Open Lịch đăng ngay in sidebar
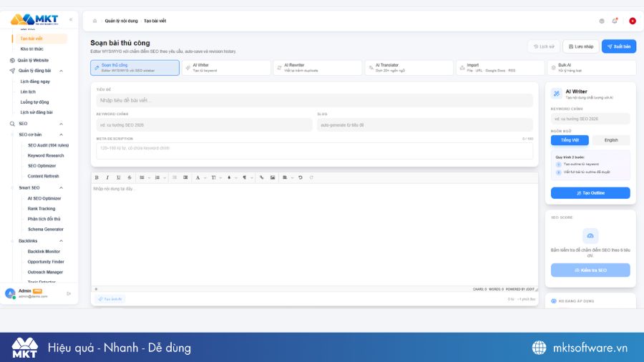This screenshot has width=644, height=362. tap(35, 82)
